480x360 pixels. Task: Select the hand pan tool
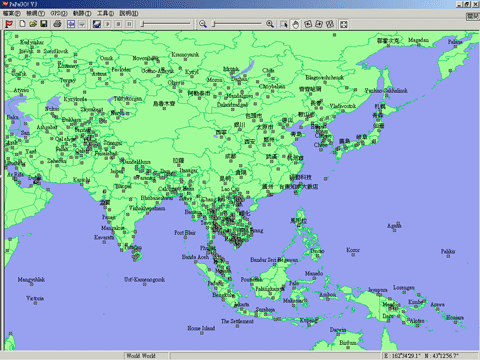click(295, 24)
